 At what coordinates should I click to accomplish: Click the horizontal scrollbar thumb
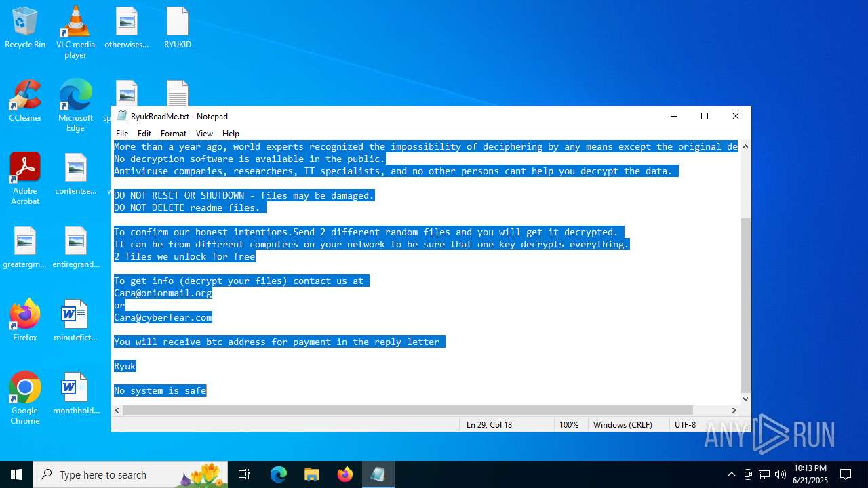point(408,410)
